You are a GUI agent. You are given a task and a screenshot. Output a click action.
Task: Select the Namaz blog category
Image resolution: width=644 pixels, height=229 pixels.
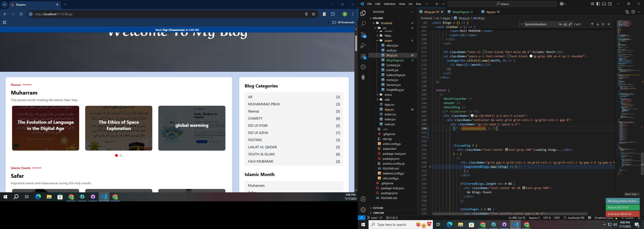click(294, 111)
